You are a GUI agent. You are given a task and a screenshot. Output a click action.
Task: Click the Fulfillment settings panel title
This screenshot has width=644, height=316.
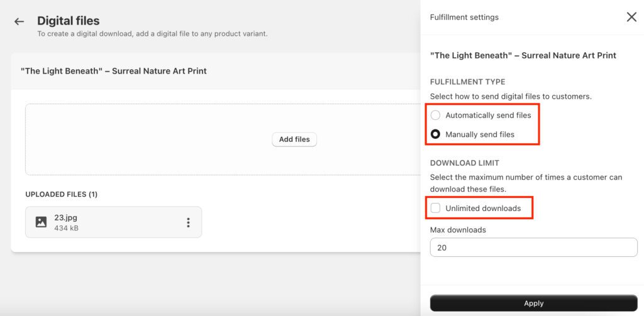pos(464,18)
